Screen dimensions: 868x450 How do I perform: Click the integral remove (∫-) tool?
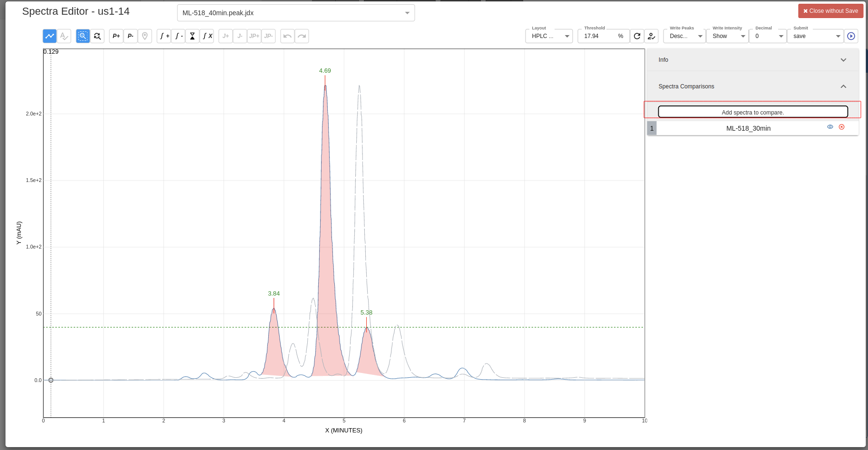tap(178, 36)
